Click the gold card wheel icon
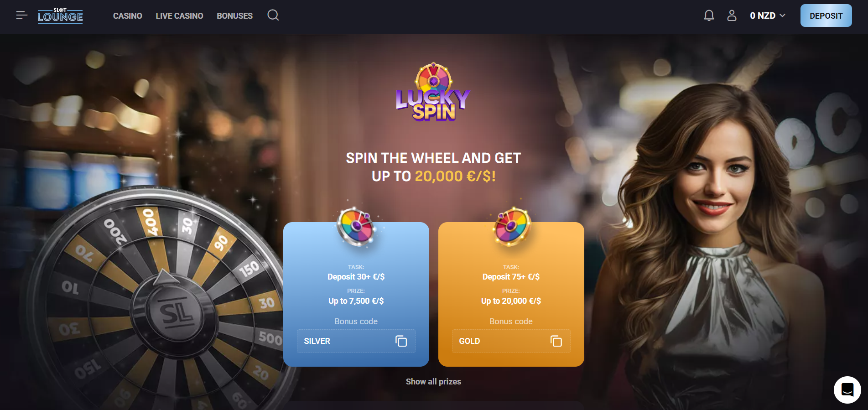Image resolution: width=868 pixels, height=410 pixels. 512,227
